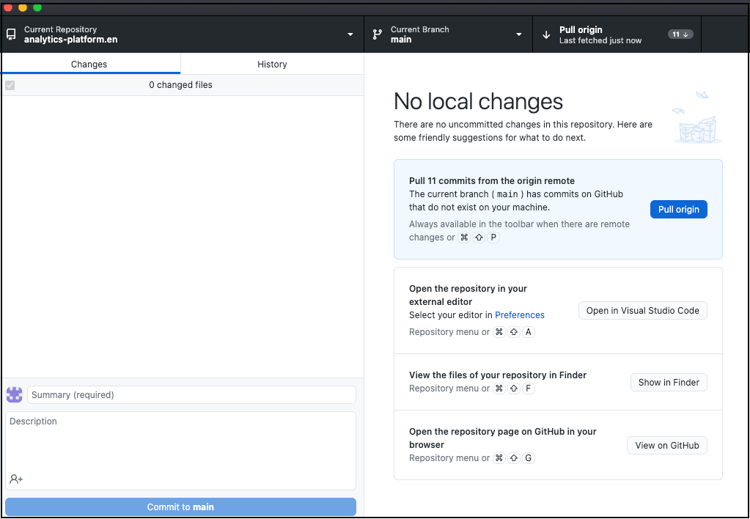Viewport: 750px width, 519px height.
Task: Add co-authors using the person-plus icon
Action: click(x=16, y=479)
